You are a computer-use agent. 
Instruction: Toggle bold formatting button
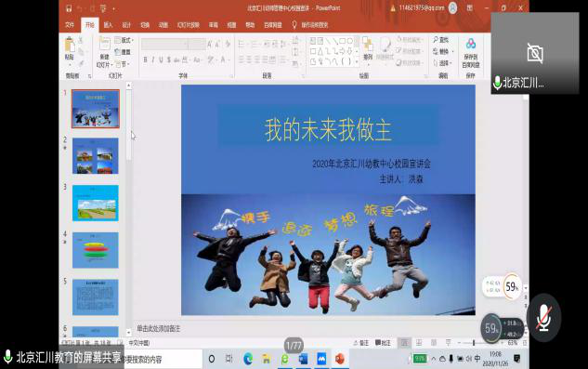[145, 59]
